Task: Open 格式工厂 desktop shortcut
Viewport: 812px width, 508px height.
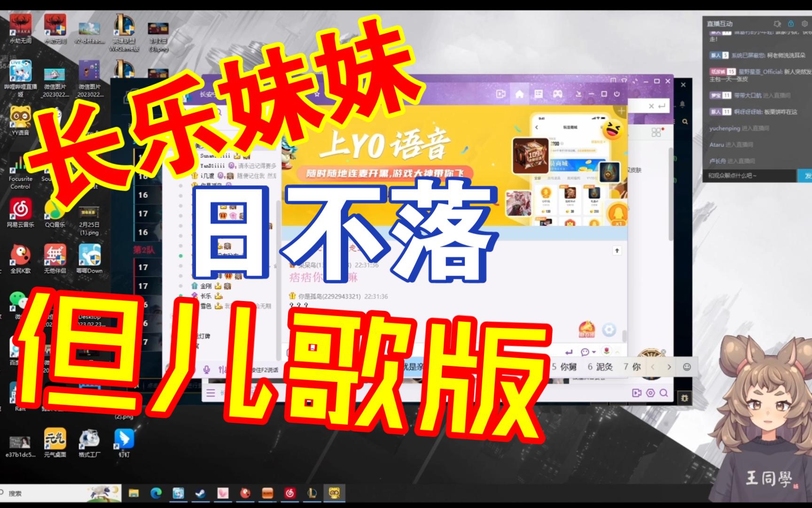Action: pos(89,443)
